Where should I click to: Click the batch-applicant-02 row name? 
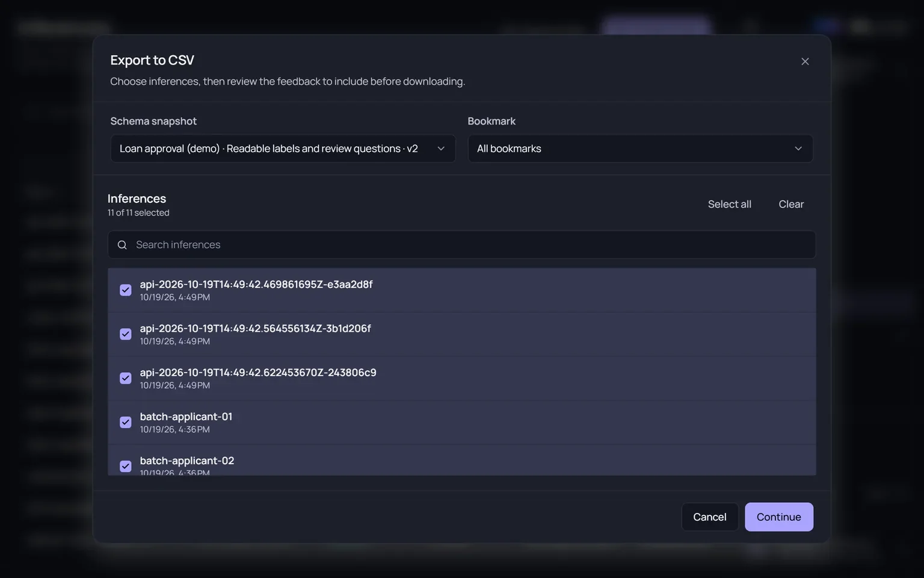pos(187,461)
